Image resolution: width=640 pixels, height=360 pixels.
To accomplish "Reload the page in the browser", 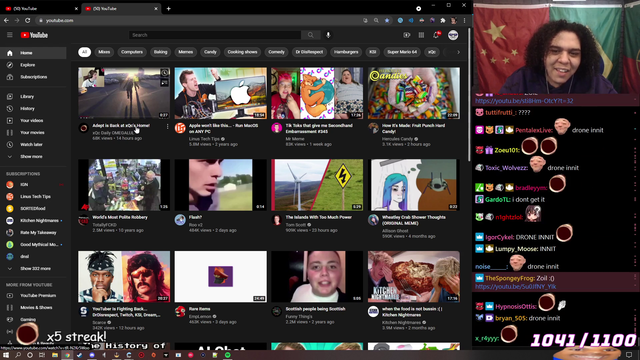I will click(x=27, y=20).
